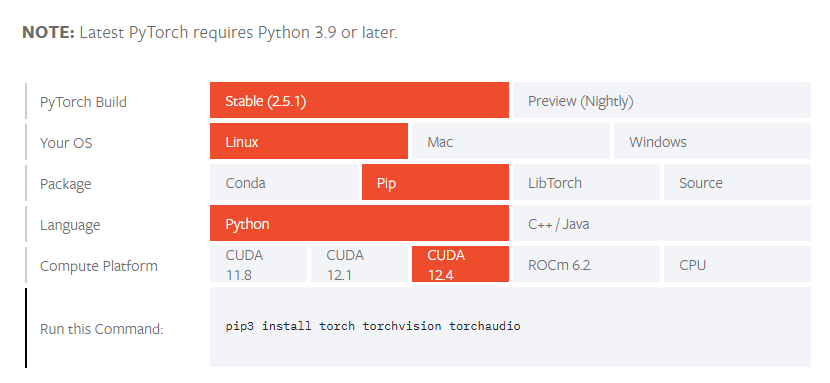Choose CUDA 12.1 compute platform

click(x=359, y=264)
